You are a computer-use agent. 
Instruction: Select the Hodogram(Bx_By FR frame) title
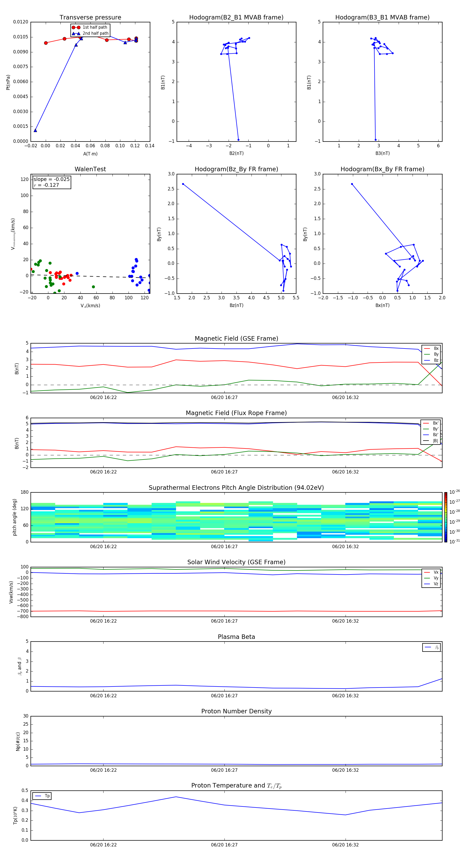382,169
